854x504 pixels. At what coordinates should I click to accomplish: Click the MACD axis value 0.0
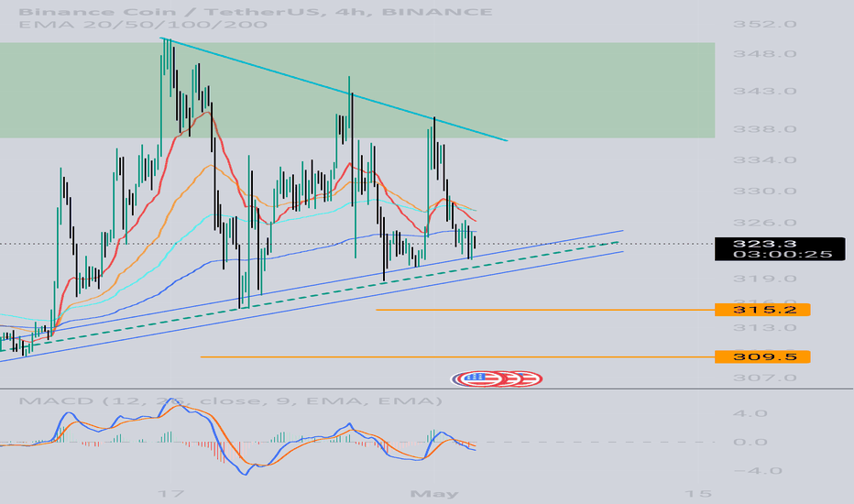click(x=750, y=442)
